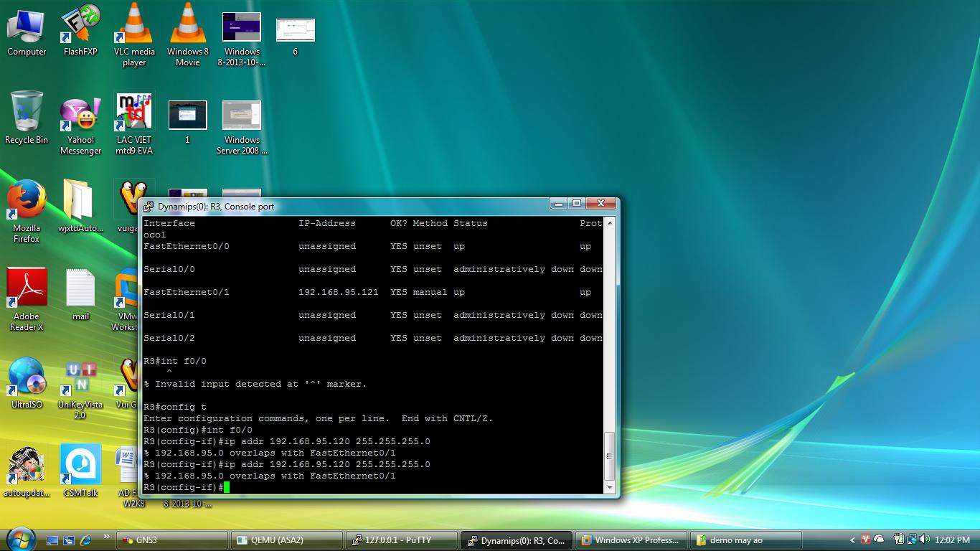Switch to GNS3 taskbar window
The image size is (980, 551).
pos(172,540)
